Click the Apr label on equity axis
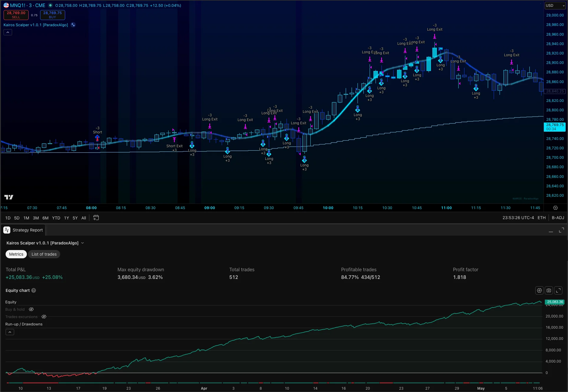Viewport: 568px width, 392px height. 204,388
